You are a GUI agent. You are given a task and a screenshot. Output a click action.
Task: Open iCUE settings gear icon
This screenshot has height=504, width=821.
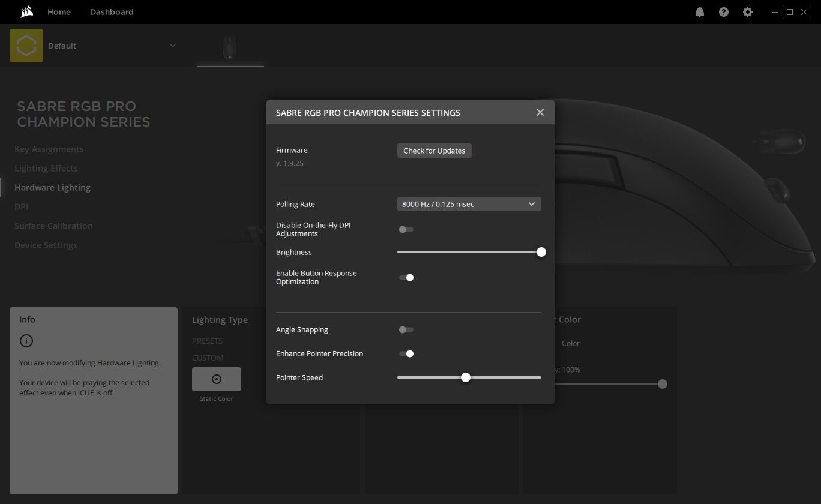747,12
